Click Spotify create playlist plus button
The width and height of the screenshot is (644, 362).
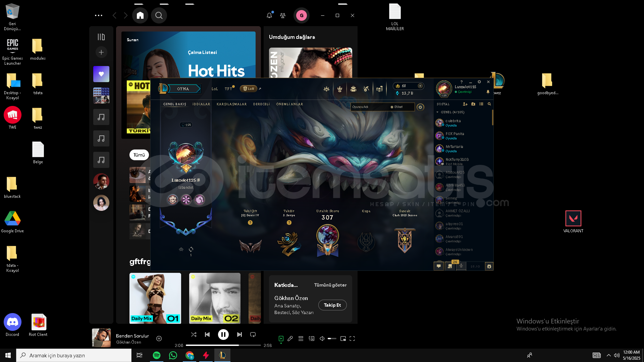pyautogui.click(x=101, y=52)
